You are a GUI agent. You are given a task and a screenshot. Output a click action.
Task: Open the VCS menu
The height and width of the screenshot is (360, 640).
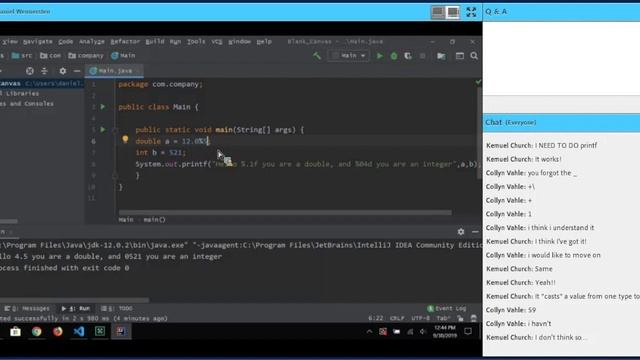point(217,42)
